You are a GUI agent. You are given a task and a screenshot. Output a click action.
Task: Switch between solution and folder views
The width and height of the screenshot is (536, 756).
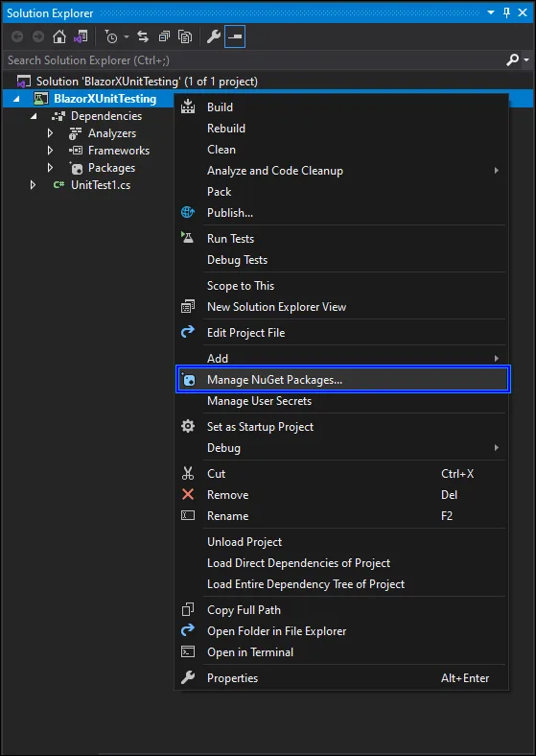coord(81,36)
